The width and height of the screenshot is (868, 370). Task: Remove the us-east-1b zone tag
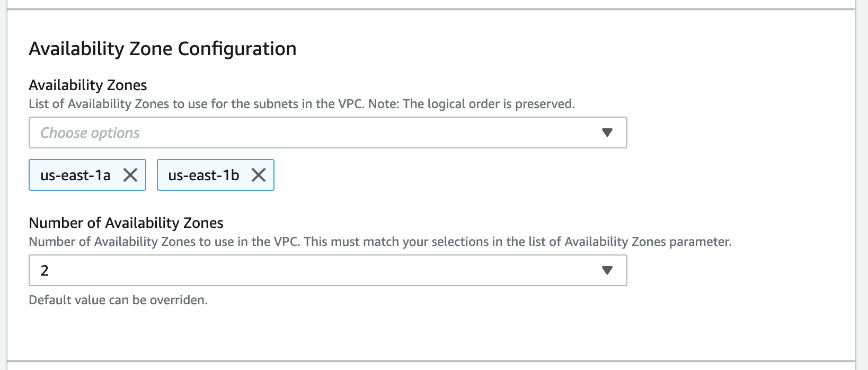[x=259, y=175]
